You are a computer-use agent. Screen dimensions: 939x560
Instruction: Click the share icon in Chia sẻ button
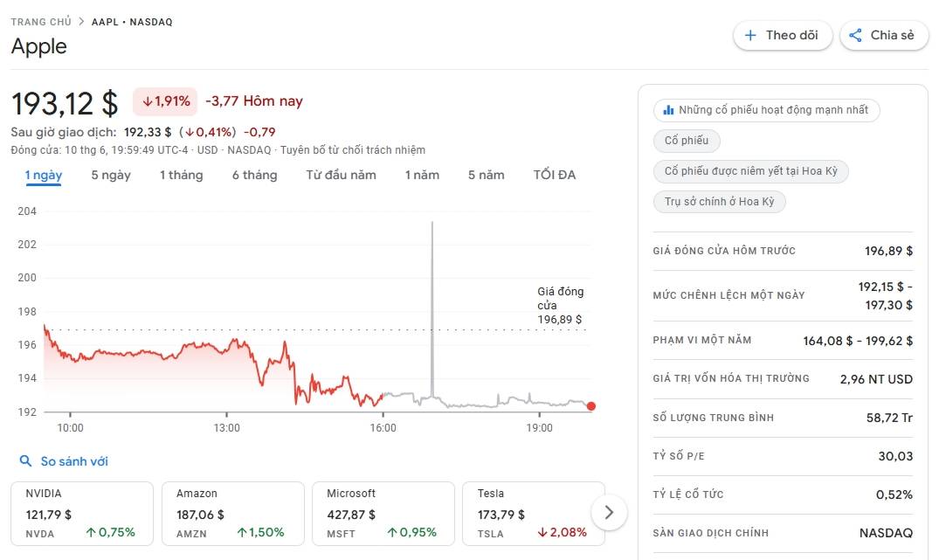click(855, 35)
